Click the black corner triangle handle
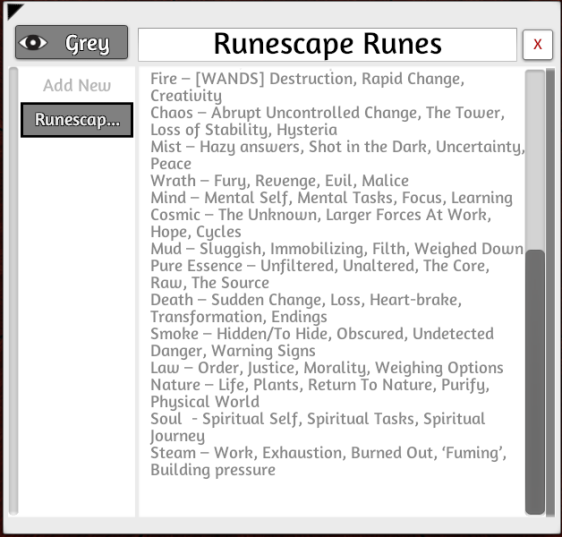Screen dimensions: 562x537 (x=15, y=11)
